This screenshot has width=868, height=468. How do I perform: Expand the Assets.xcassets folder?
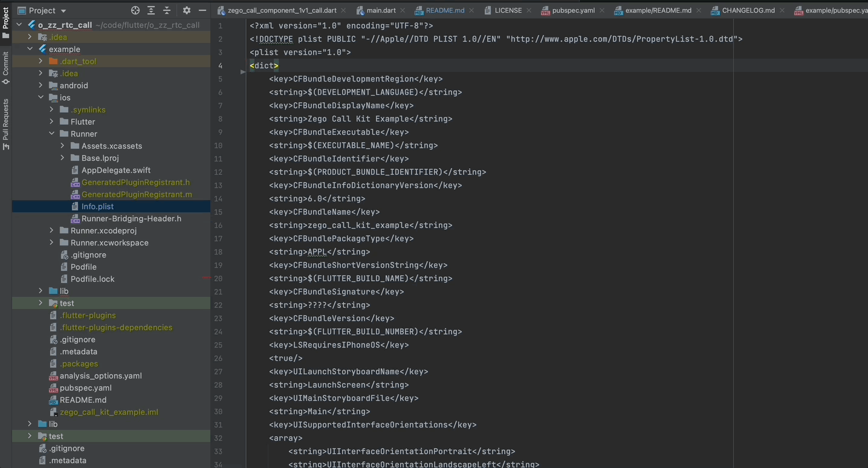tap(62, 146)
